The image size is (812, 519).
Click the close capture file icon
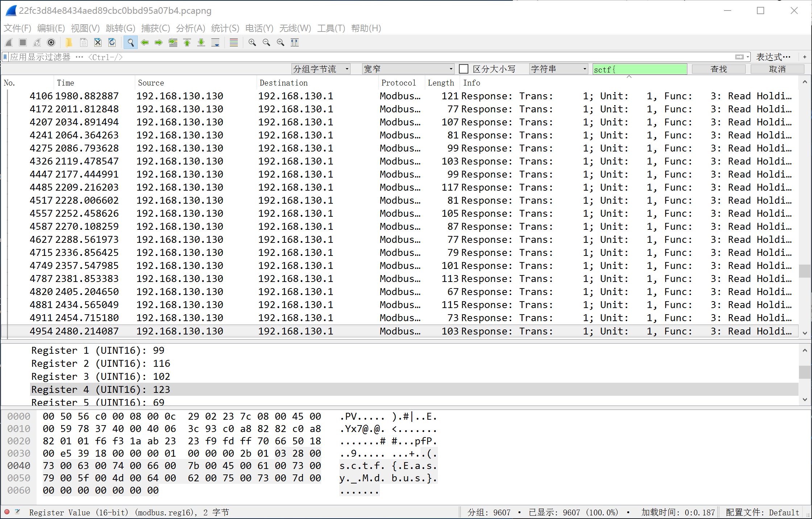[98, 42]
